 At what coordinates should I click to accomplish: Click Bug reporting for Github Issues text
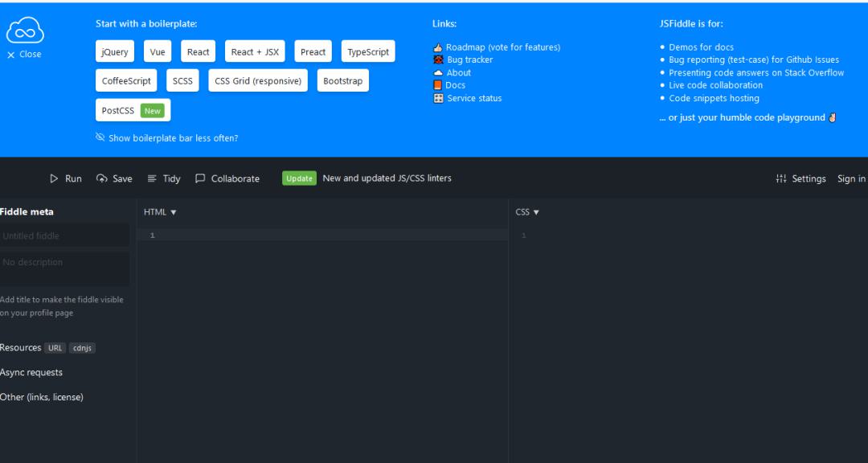[x=754, y=59]
